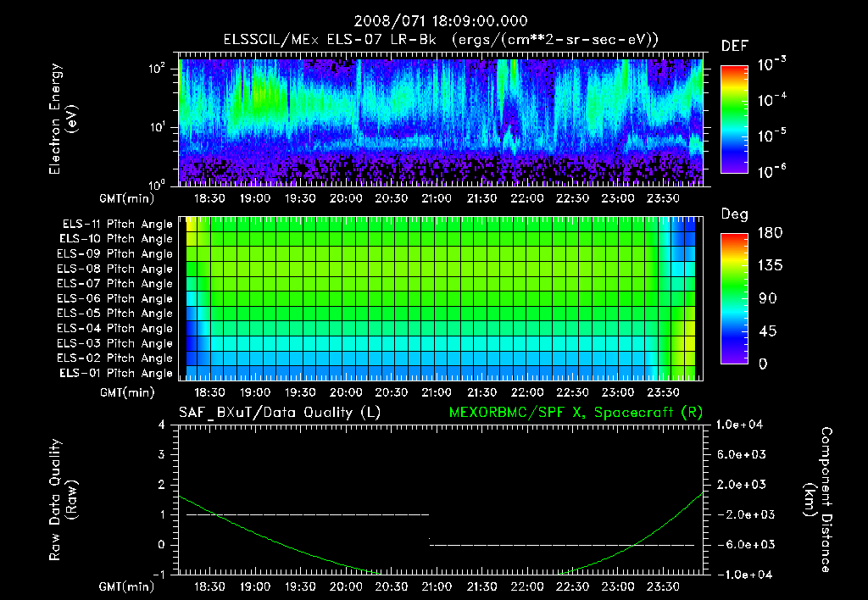Click the 1.0e+04 right axis value
This screenshot has width=868, height=600.
point(739,425)
